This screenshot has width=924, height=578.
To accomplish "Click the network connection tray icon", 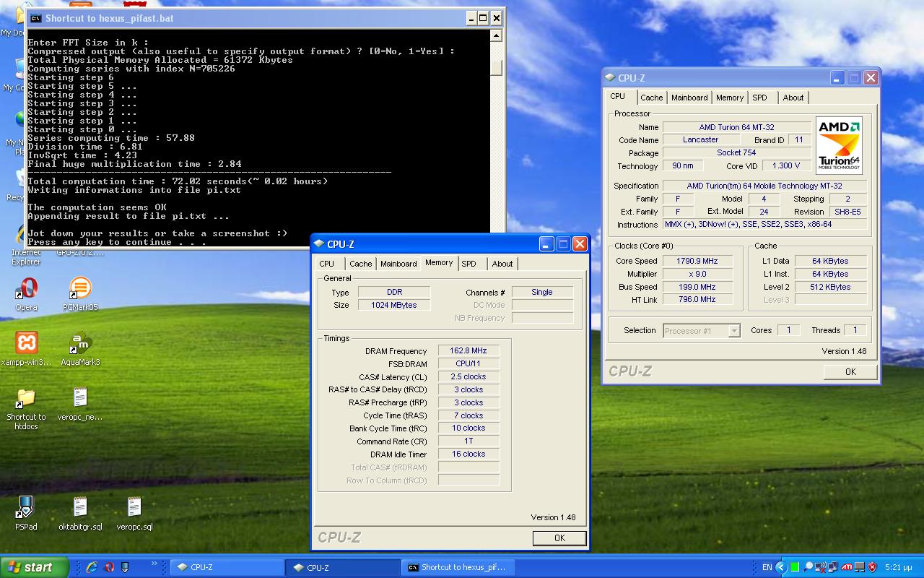I will (834, 567).
